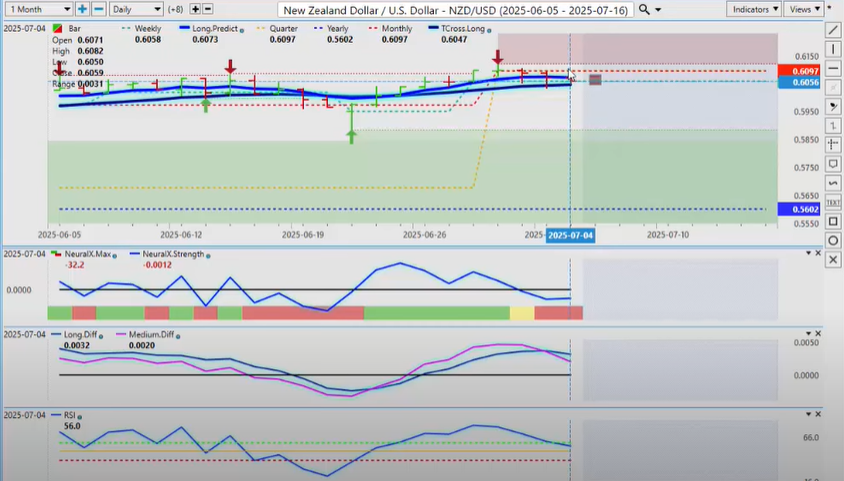Open the Daily interval dropdown
Image resolution: width=844 pixels, height=481 pixels.
point(134,9)
